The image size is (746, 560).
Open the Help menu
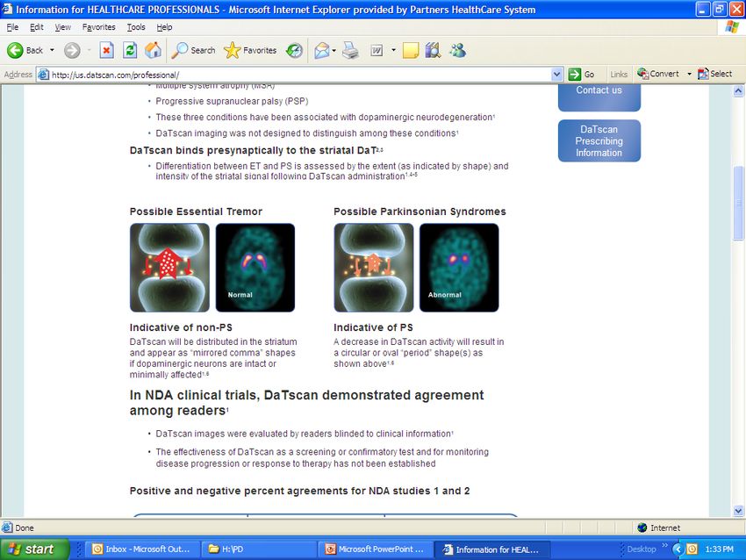tap(164, 27)
